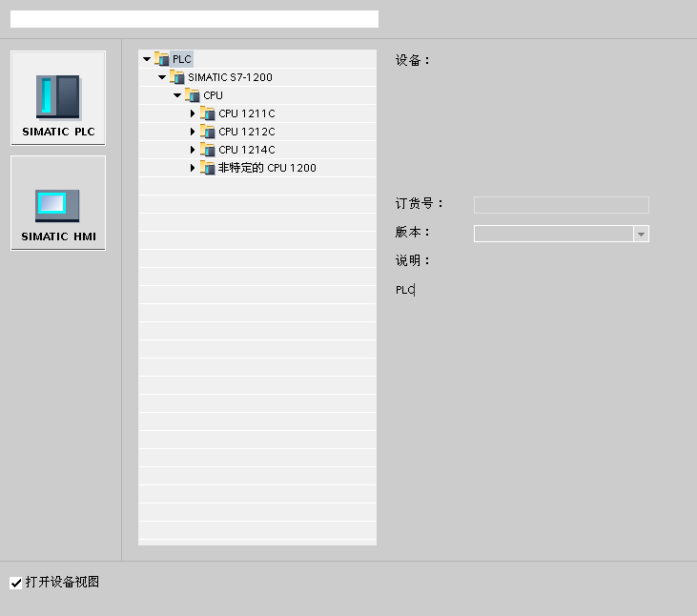Click the CPU 1214C folder icon
Viewport: 697px width, 616px height.
[208, 150]
